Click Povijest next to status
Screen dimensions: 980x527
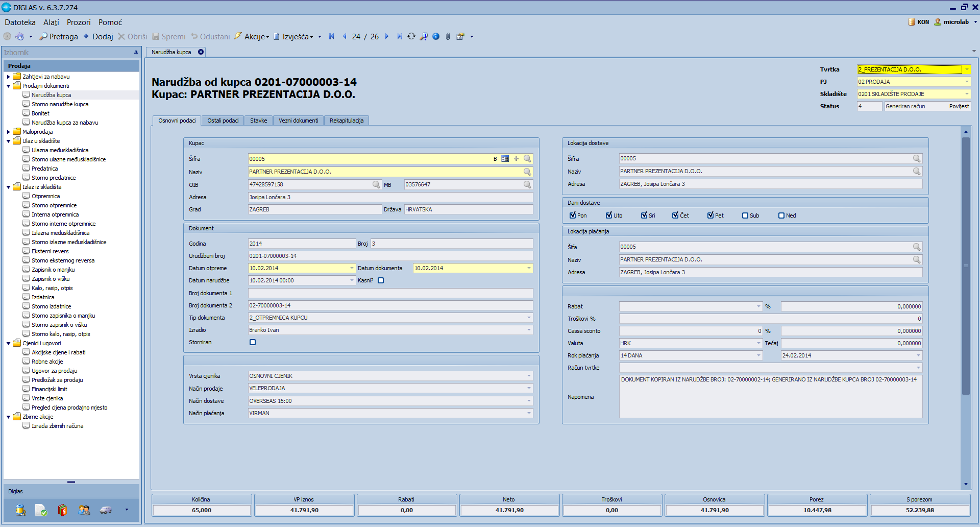pos(959,106)
